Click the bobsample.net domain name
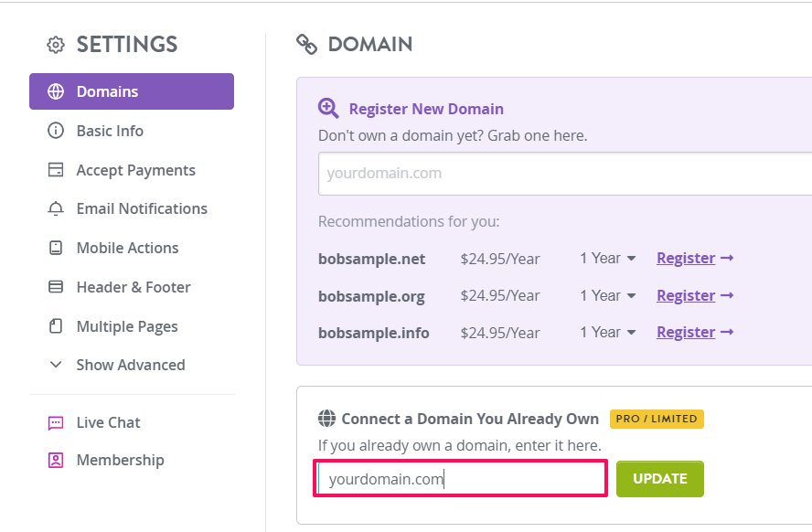 (372, 259)
